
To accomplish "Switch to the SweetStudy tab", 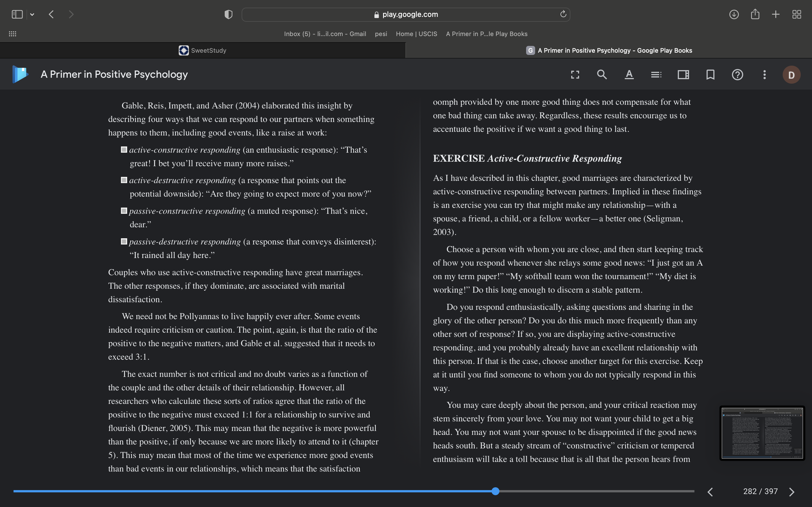I will [x=203, y=50].
